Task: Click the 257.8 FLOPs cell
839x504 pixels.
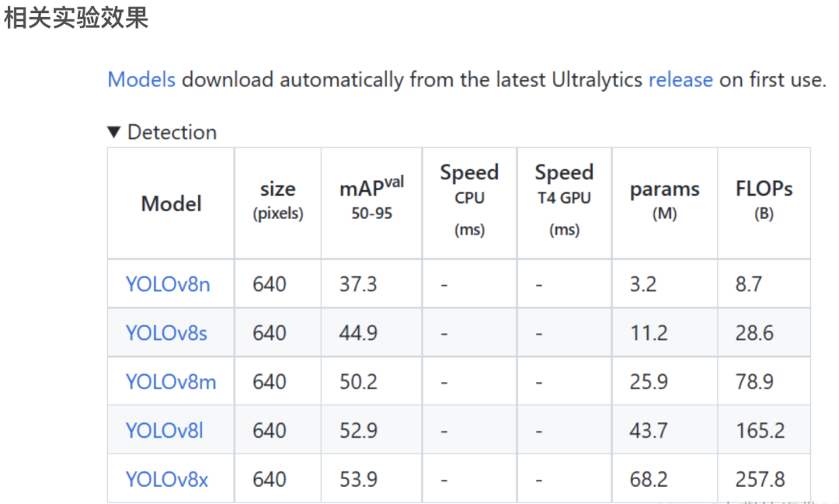Action: (761, 479)
